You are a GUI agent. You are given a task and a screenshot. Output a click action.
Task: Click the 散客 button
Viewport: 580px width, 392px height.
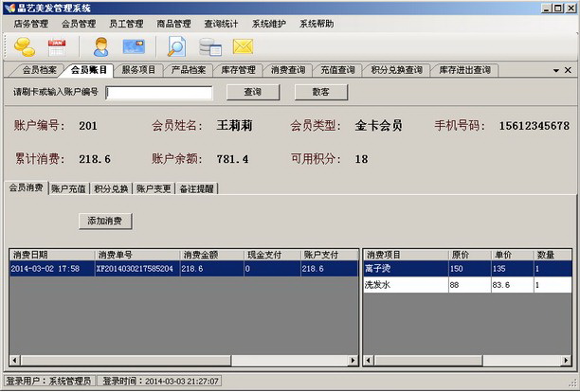[x=321, y=92]
